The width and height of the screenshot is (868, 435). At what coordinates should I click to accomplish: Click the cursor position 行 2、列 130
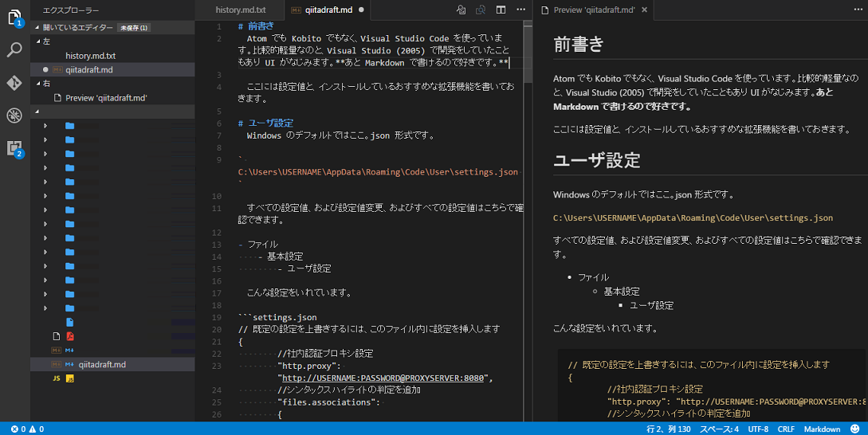668,429
